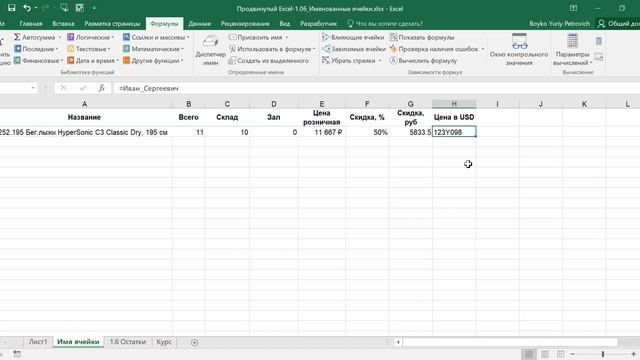Open the Данные tab

coord(200,24)
